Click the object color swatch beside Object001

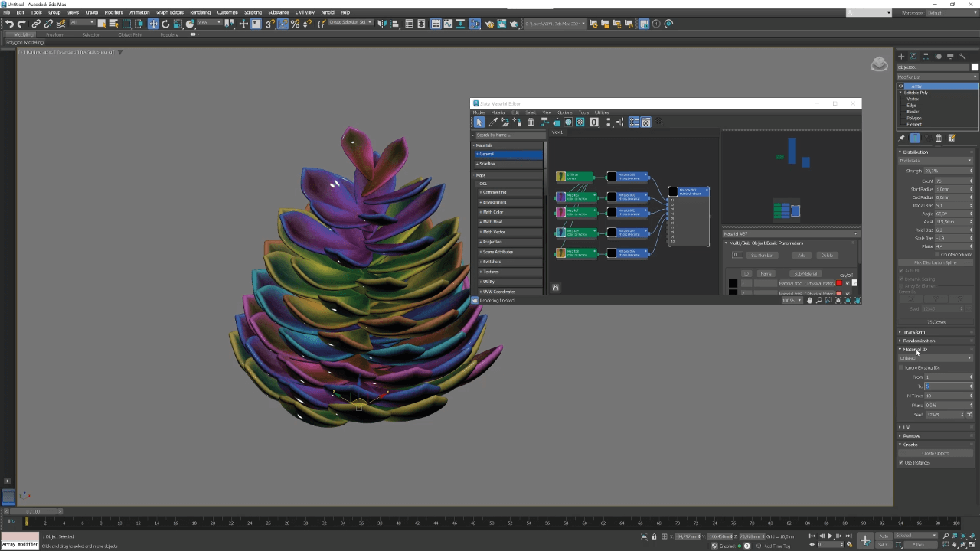pos(975,67)
